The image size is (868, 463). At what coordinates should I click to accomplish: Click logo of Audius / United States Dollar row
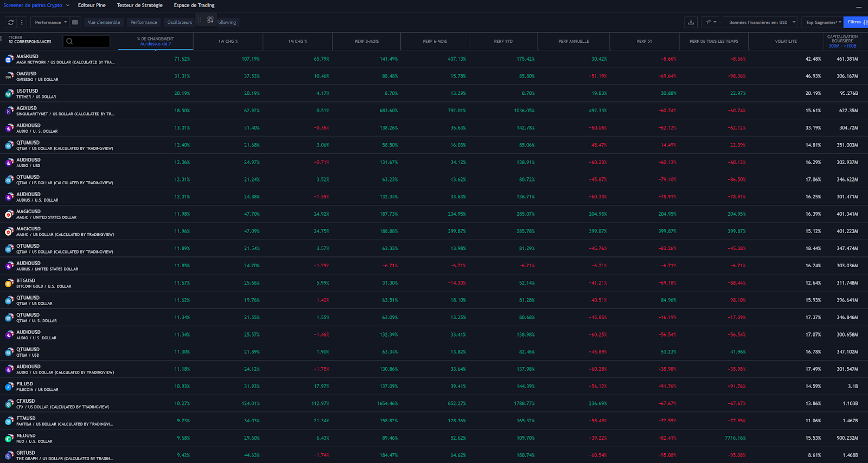(9, 266)
